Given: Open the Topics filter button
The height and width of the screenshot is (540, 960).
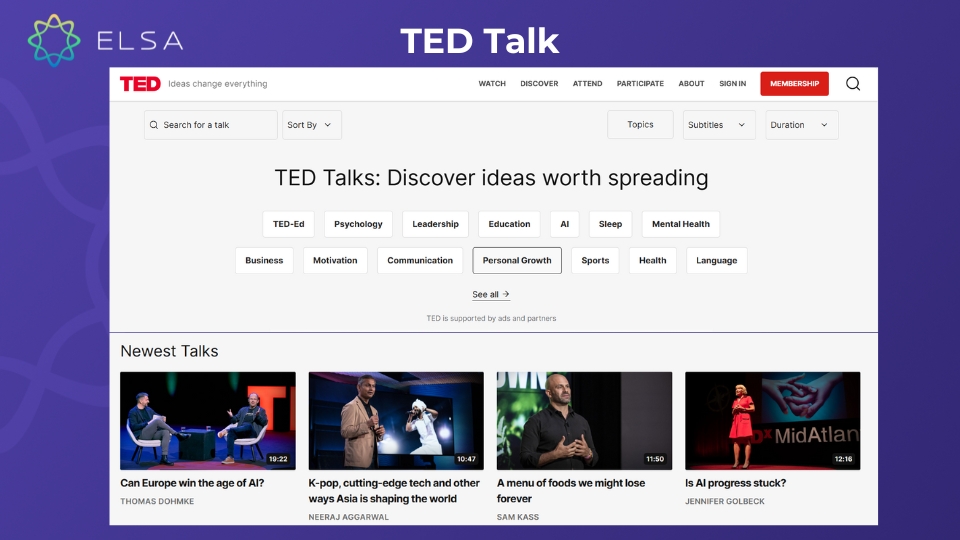Looking at the screenshot, I should pyautogui.click(x=640, y=125).
